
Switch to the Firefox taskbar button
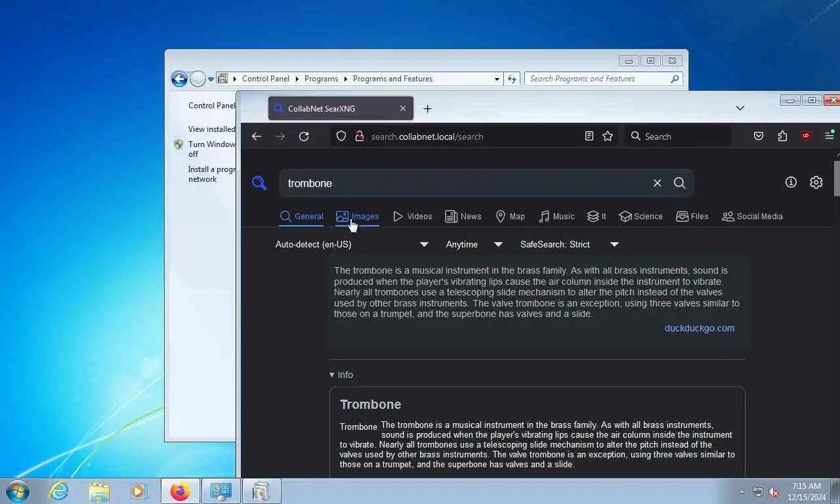pyautogui.click(x=180, y=491)
